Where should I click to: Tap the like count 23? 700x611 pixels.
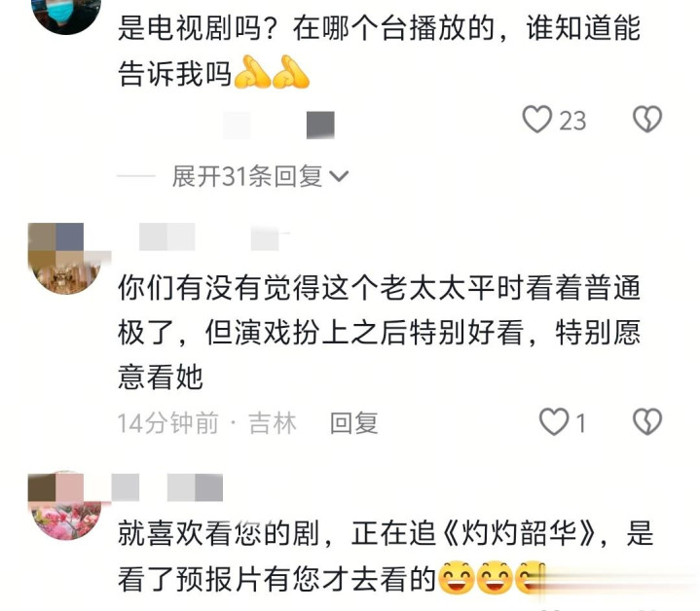pos(572,121)
